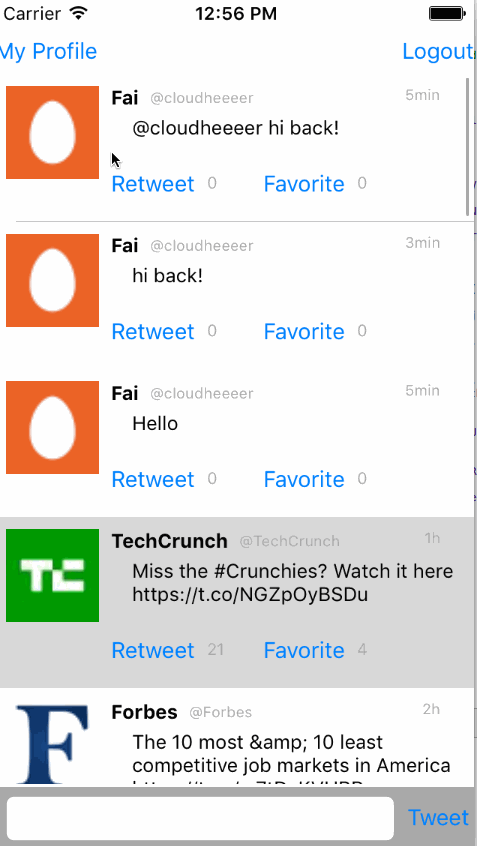Retweet the 'Hello' tweet
Screen dimensions: 477x846
coord(153,479)
